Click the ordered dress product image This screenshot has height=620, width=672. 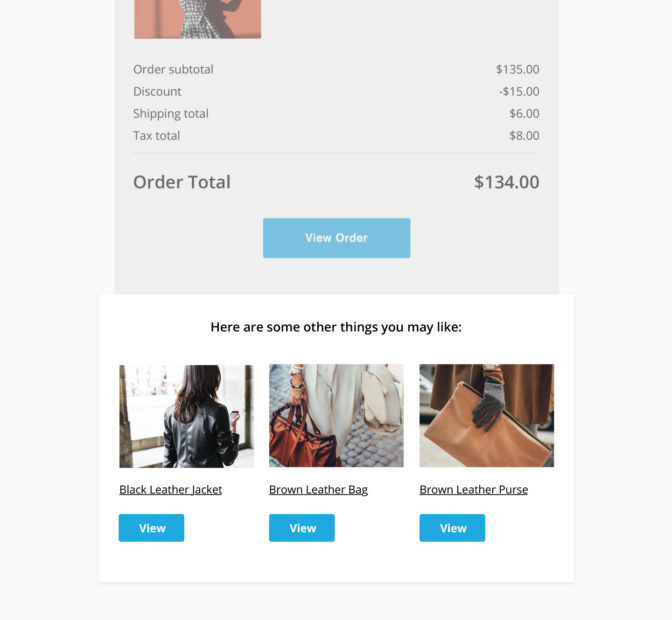[198, 19]
